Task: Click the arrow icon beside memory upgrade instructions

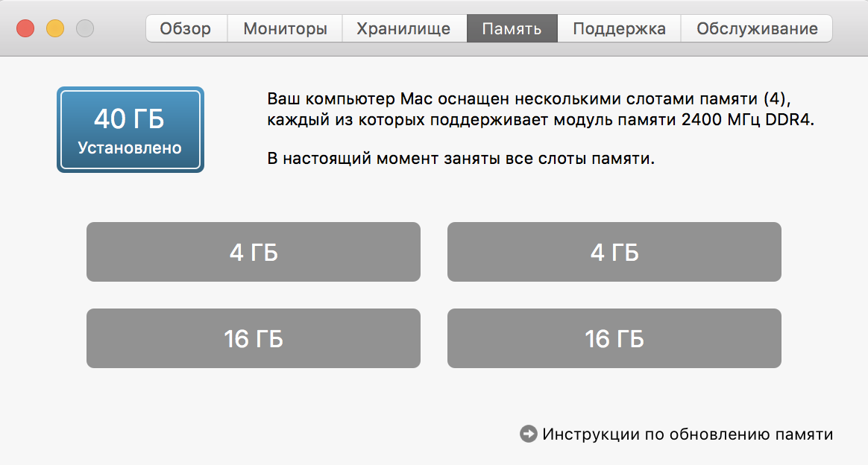Action: [x=528, y=434]
